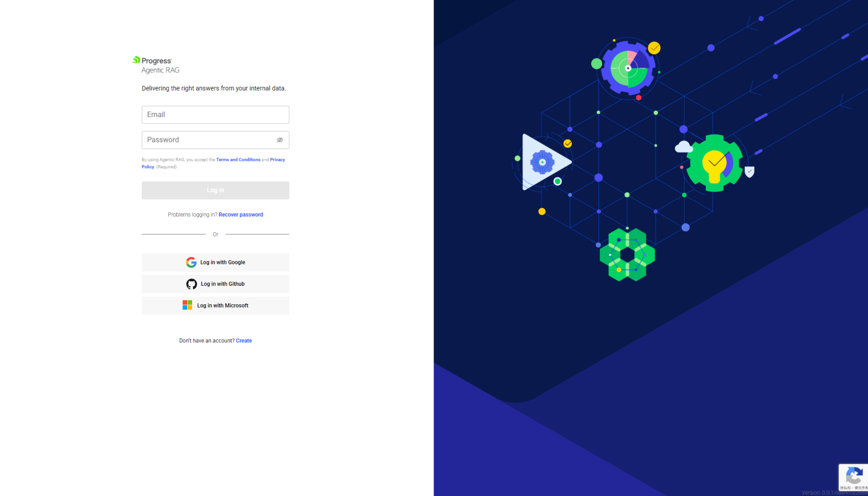Focus the Email input field

[215, 115]
